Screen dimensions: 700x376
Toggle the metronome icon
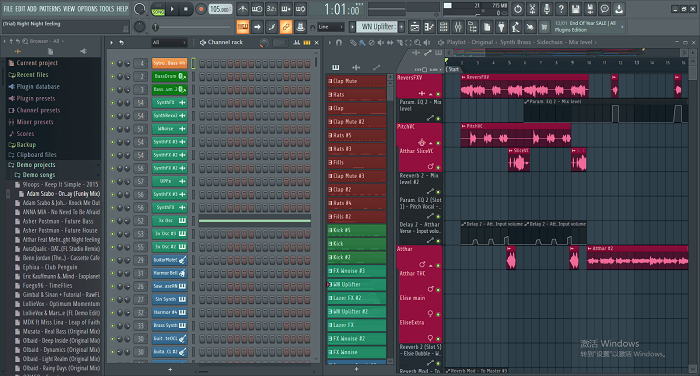point(242,8)
